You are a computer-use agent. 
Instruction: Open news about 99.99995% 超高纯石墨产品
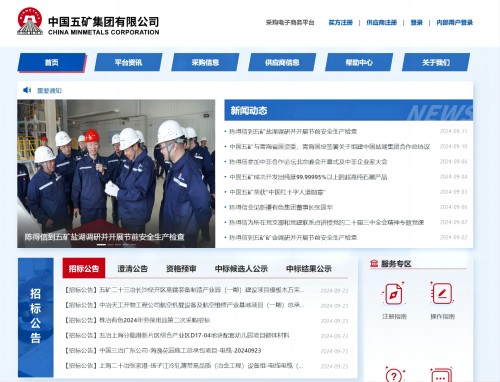click(x=308, y=177)
